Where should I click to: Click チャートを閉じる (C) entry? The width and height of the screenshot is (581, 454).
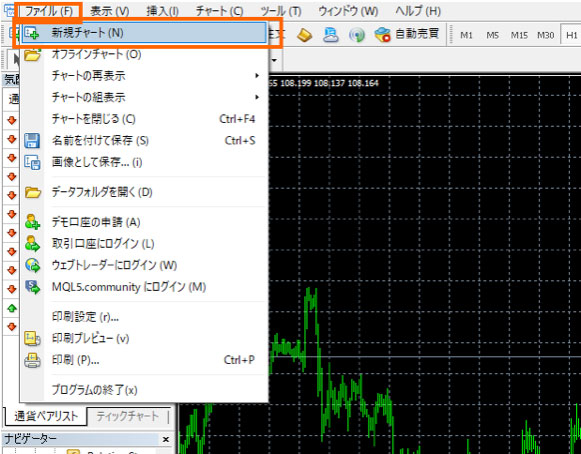click(x=144, y=119)
